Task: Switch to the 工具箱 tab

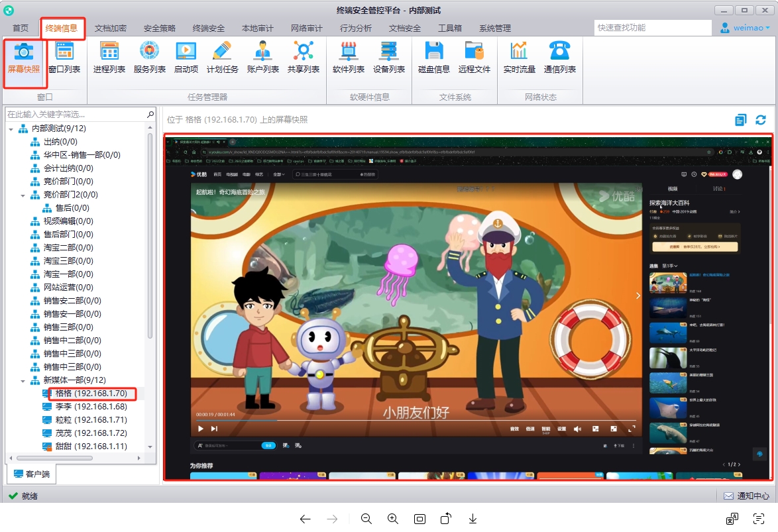Action: (x=450, y=28)
